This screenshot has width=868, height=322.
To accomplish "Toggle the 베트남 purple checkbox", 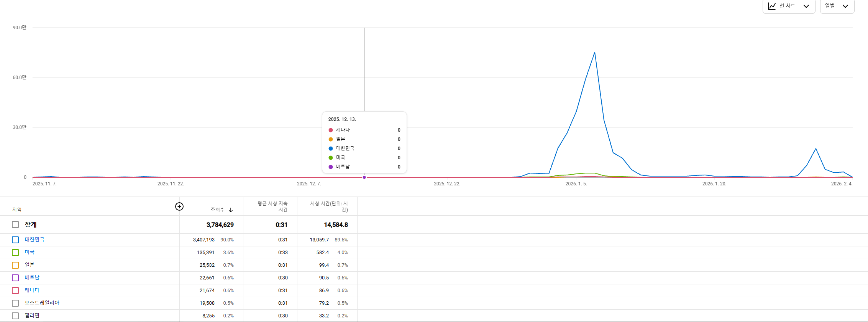I will click(x=15, y=278).
